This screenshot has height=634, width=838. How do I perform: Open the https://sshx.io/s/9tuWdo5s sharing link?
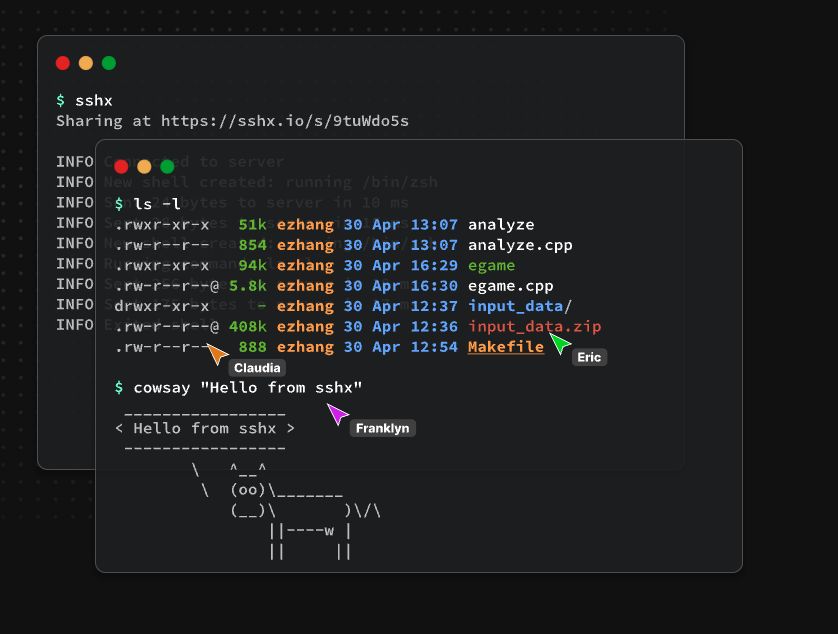[x=285, y=121]
